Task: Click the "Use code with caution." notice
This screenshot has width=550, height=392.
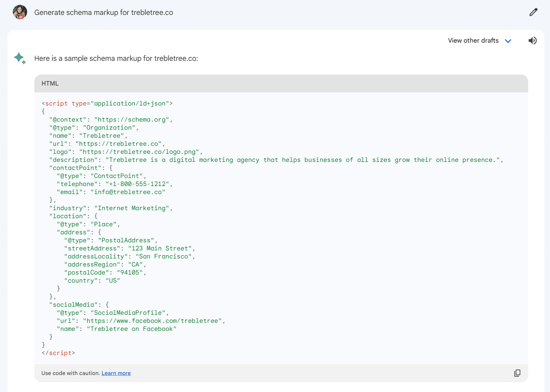Action: (x=70, y=373)
